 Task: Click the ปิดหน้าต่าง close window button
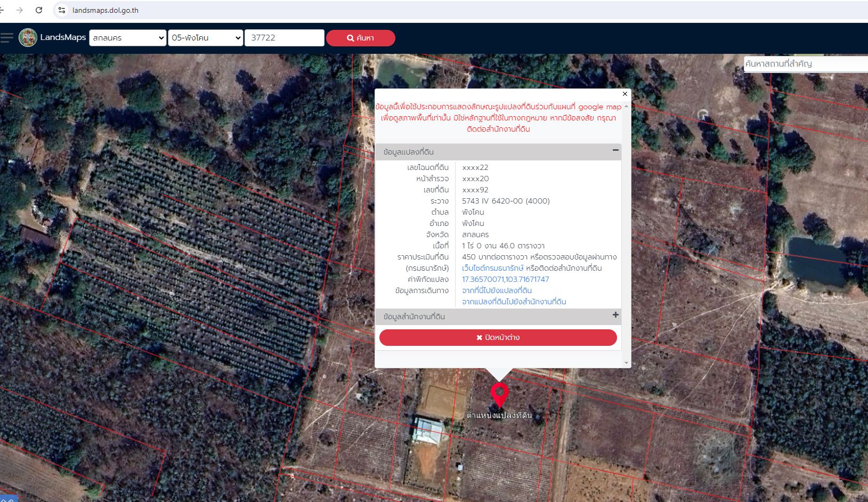pos(498,337)
